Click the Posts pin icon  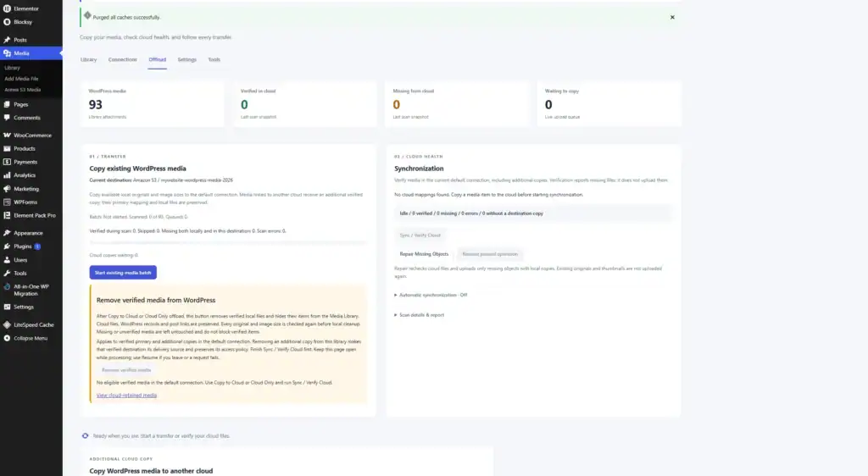(7, 40)
